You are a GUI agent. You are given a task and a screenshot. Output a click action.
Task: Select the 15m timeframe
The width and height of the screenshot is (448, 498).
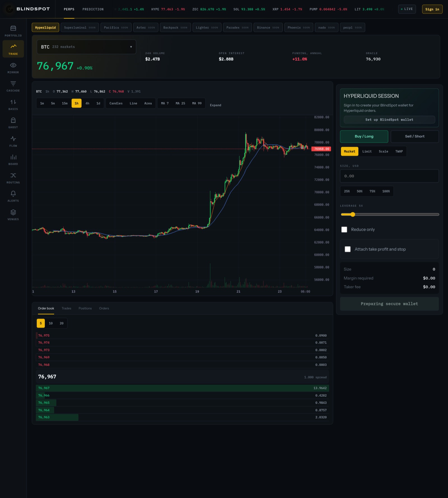[x=65, y=103]
